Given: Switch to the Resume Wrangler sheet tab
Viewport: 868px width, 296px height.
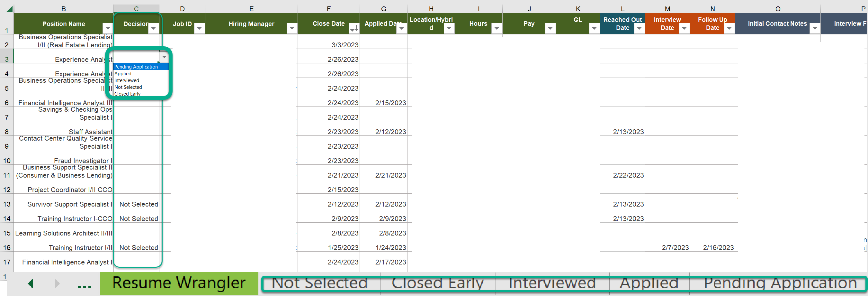Looking at the screenshot, I should 179,283.
